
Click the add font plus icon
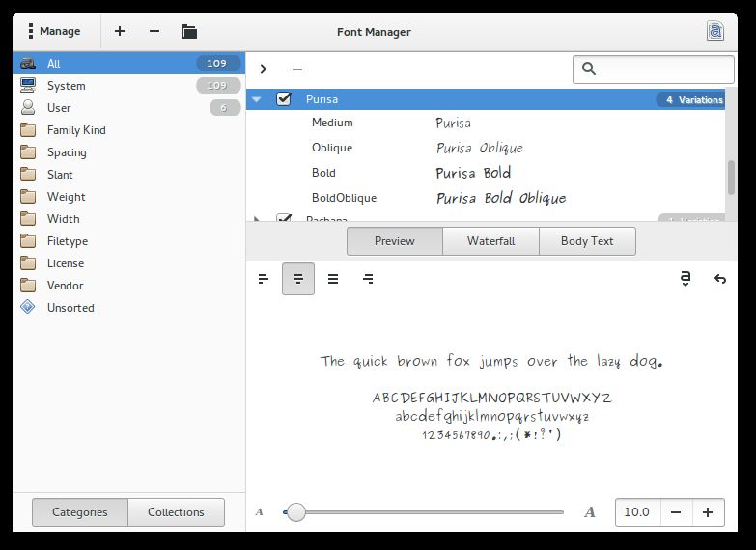(120, 31)
